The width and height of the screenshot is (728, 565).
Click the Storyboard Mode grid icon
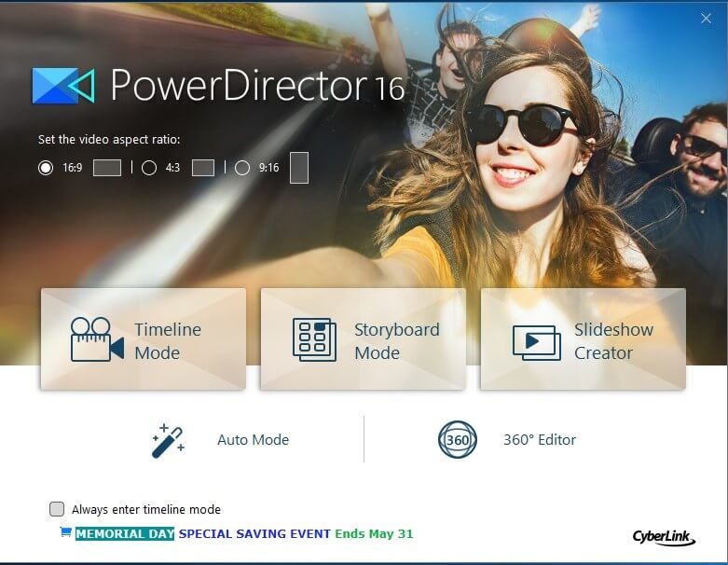(x=314, y=339)
